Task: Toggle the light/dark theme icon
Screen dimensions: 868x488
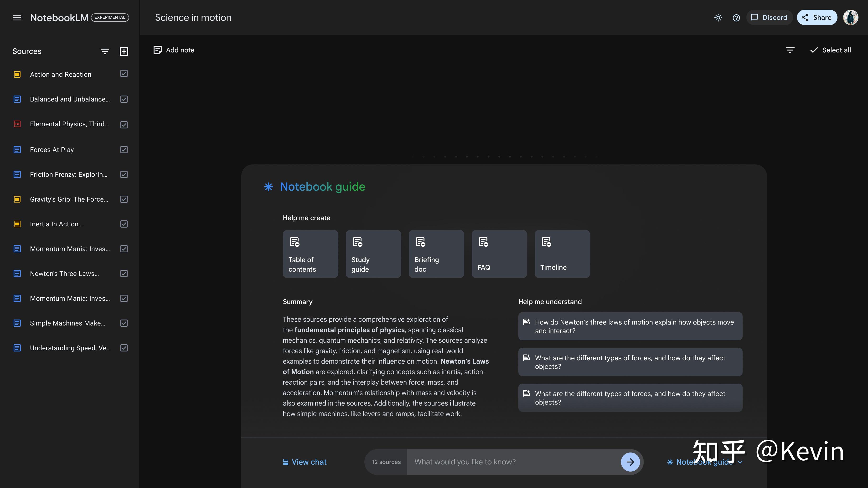Action: click(718, 17)
